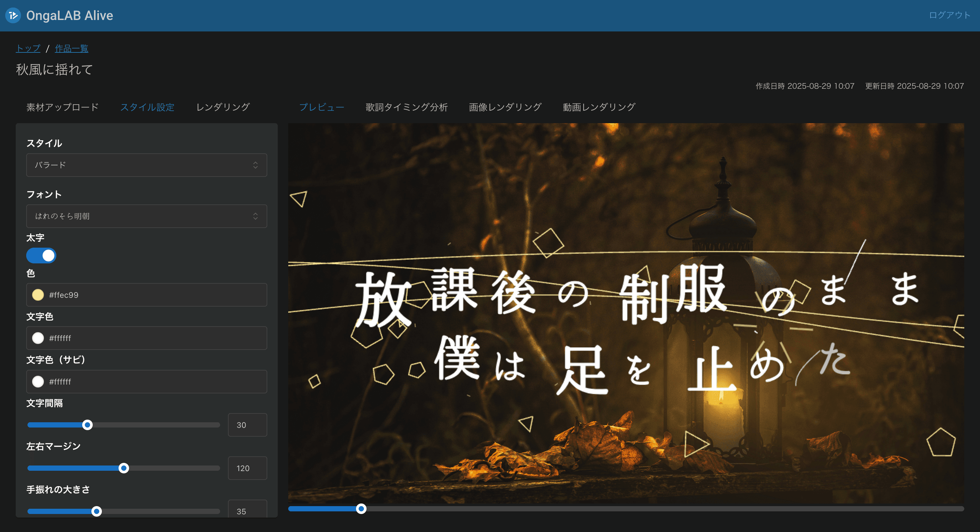The height and width of the screenshot is (532, 980).
Task: Open the 動画レンダリング tab
Action: [599, 107]
